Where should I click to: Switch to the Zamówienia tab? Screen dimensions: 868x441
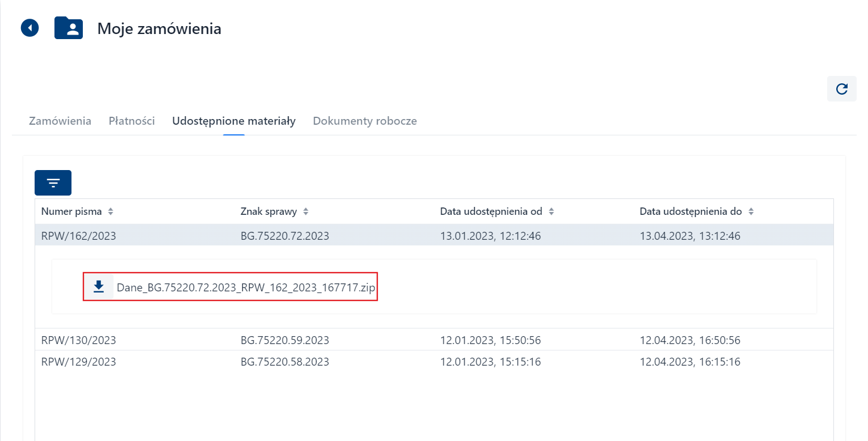click(60, 121)
